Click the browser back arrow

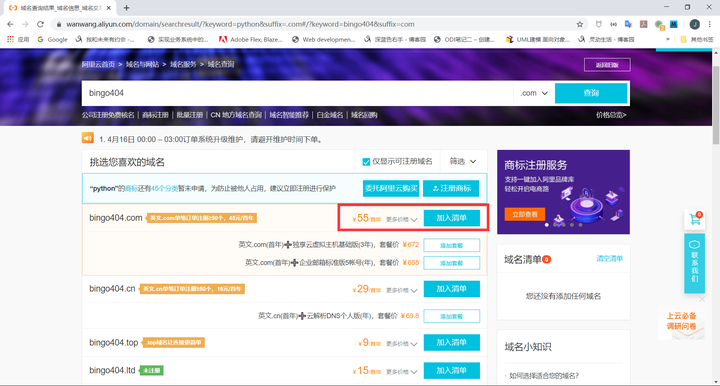click(10, 24)
